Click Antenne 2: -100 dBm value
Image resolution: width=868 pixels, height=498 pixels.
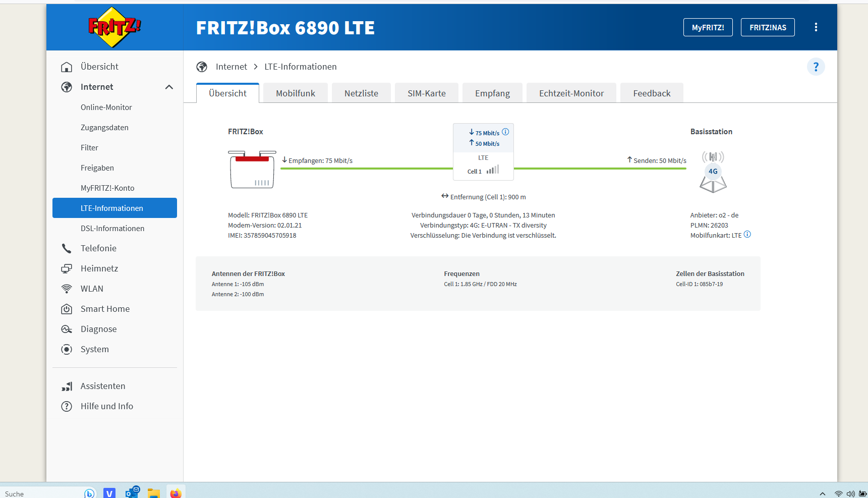tap(238, 294)
